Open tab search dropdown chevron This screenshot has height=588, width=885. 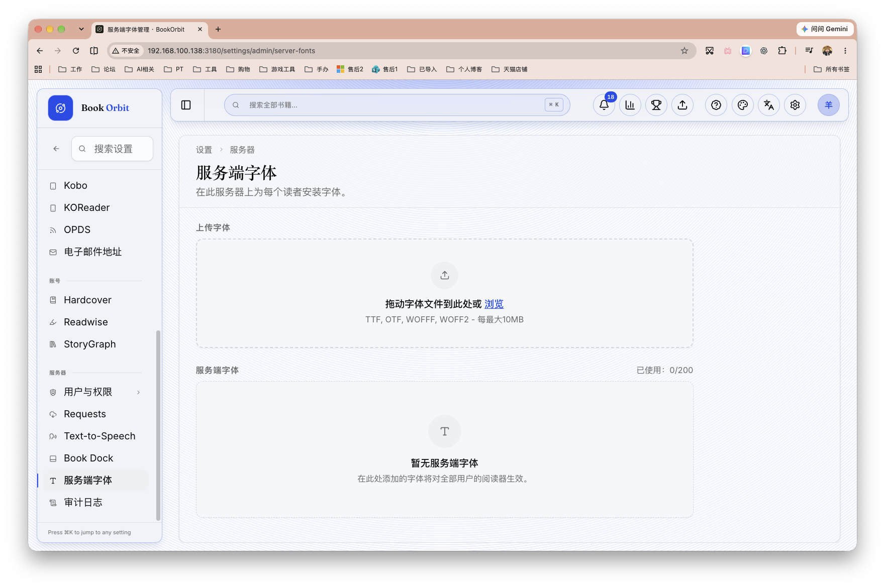coord(81,29)
